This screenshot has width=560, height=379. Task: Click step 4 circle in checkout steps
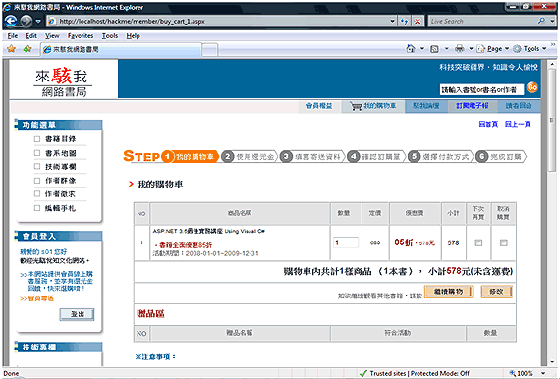353,156
